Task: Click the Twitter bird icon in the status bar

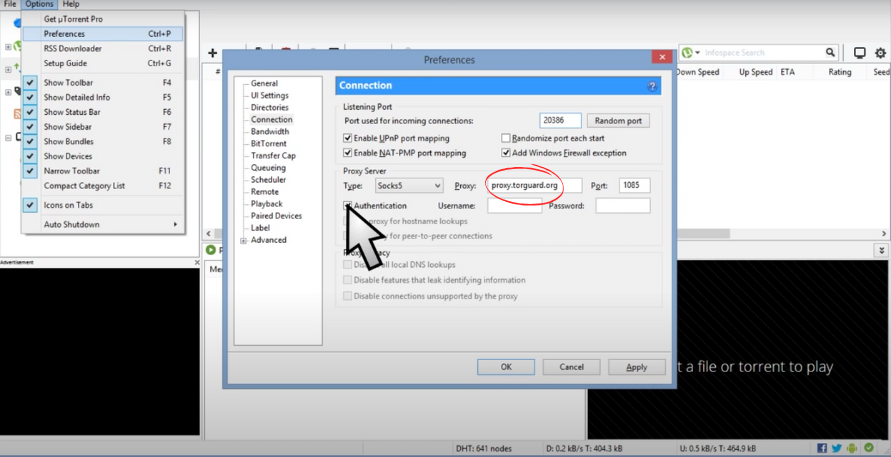Action: coord(836,448)
